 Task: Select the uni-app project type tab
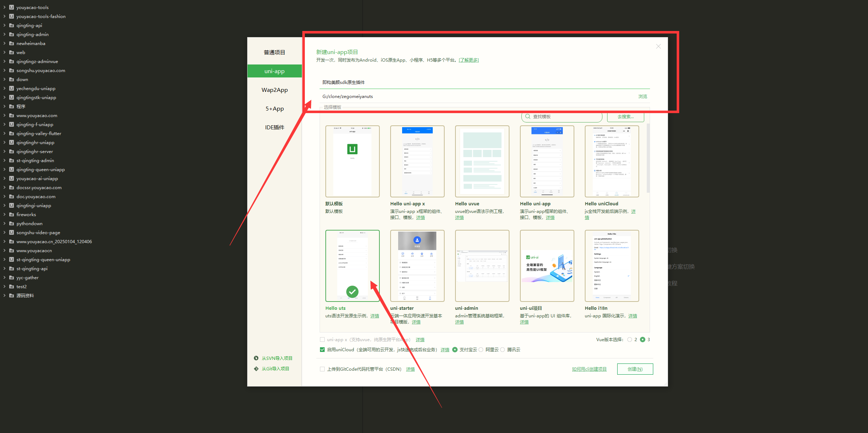tap(275, 71)
